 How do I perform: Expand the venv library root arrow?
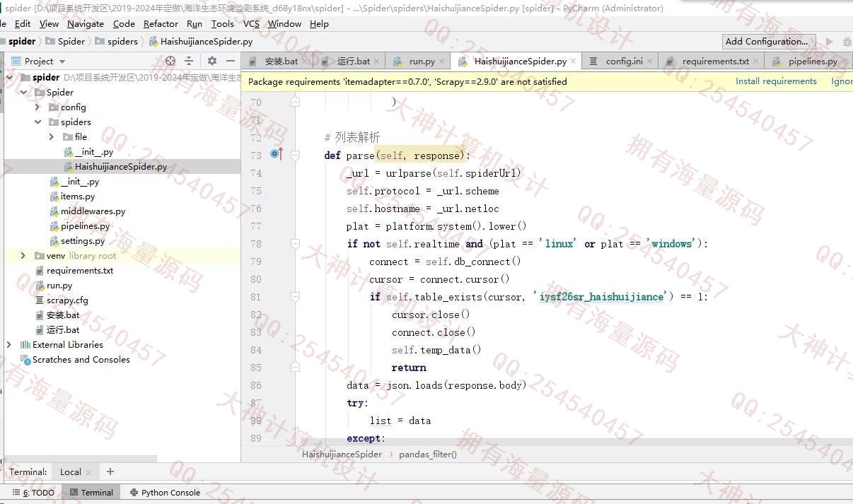tap(23, 255)
